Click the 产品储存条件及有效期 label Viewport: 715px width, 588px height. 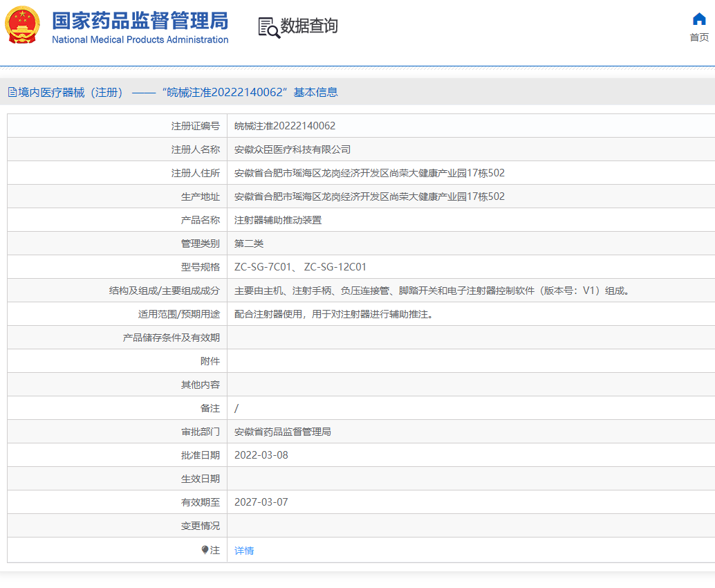point(171,338)
